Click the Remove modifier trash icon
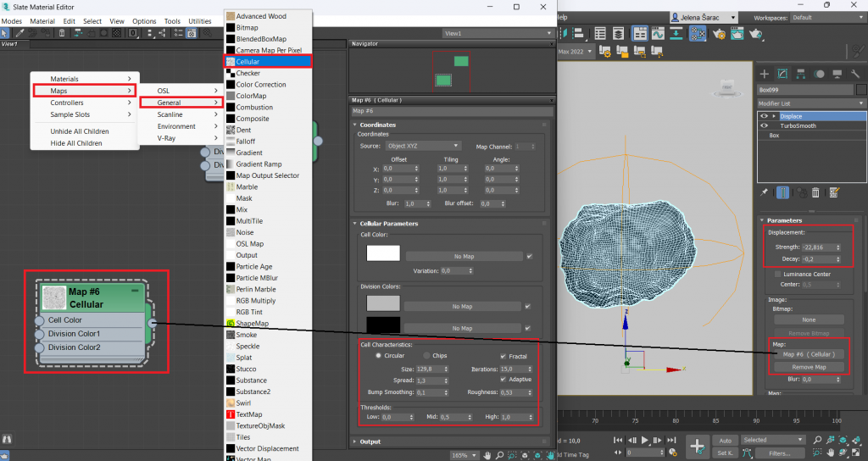Viewport: 868px width, 461px height. [815, 192]
